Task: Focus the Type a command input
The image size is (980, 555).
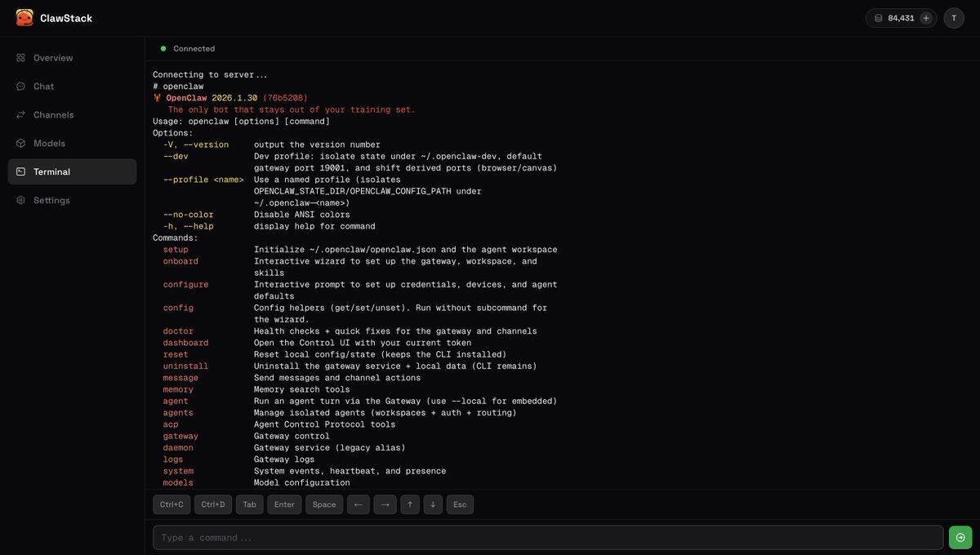Action: click(x=548, y=537)
